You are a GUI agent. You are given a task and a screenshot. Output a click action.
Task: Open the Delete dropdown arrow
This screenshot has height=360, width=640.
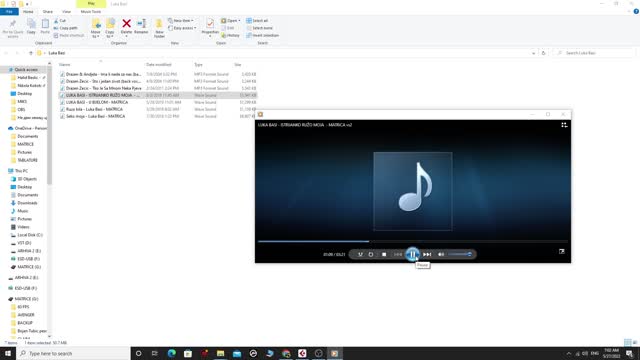coord(127,37)
